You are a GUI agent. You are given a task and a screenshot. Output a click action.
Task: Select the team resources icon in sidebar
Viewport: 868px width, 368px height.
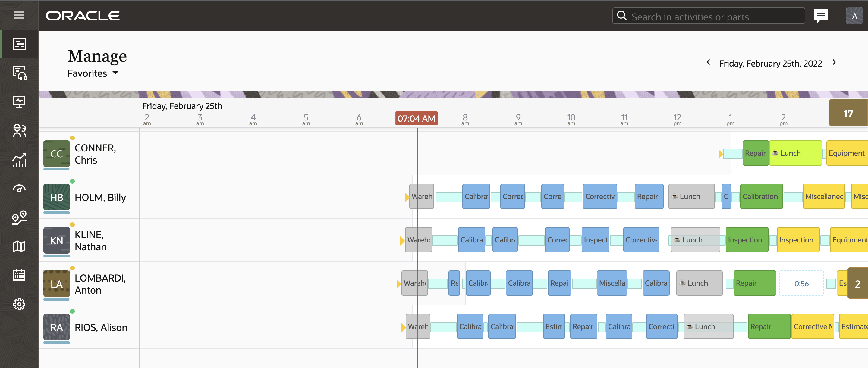coord(19,131)
